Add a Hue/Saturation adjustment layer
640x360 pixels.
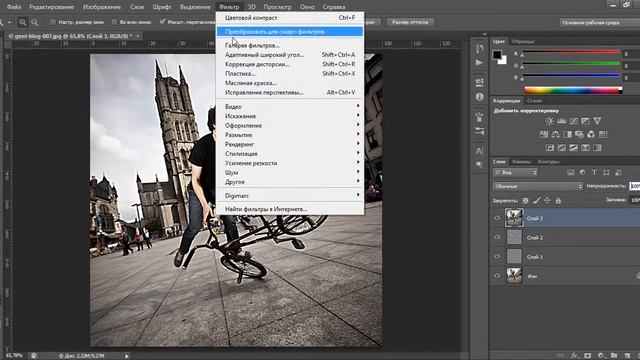point(544,134)
